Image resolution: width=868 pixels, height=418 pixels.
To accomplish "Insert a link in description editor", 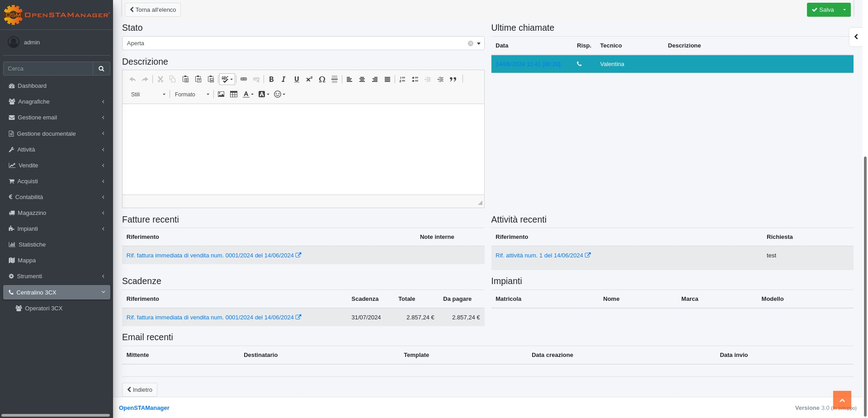I will click(244, 79).
